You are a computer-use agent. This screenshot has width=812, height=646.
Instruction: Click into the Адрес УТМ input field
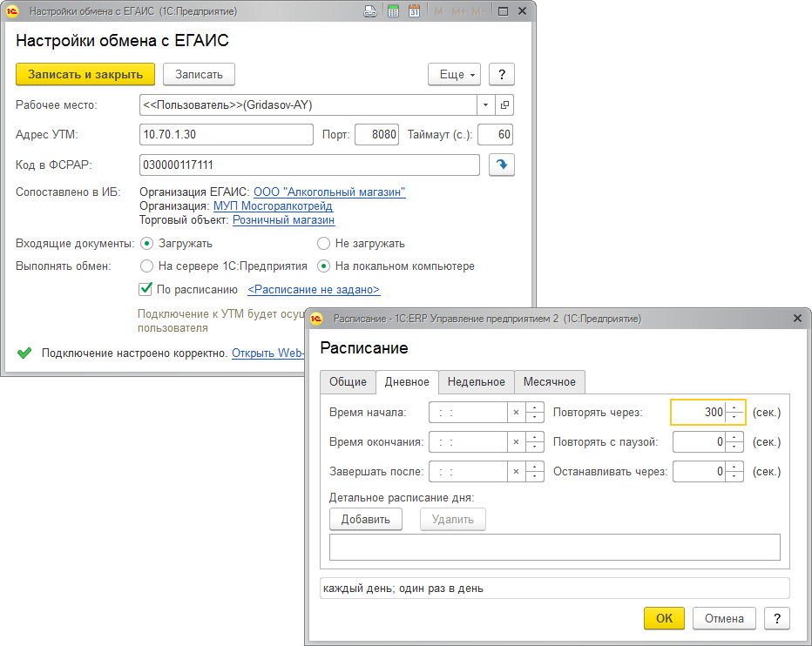[227, 135]
